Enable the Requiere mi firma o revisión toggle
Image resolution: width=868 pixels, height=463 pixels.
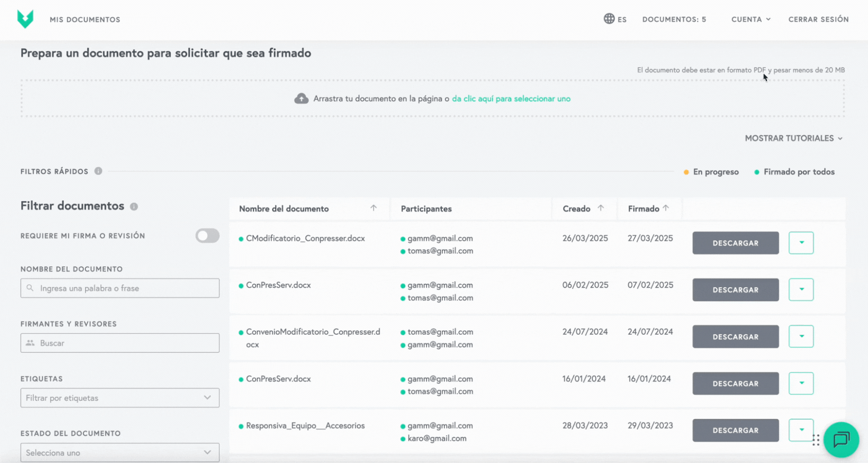(x=207, y=235)
